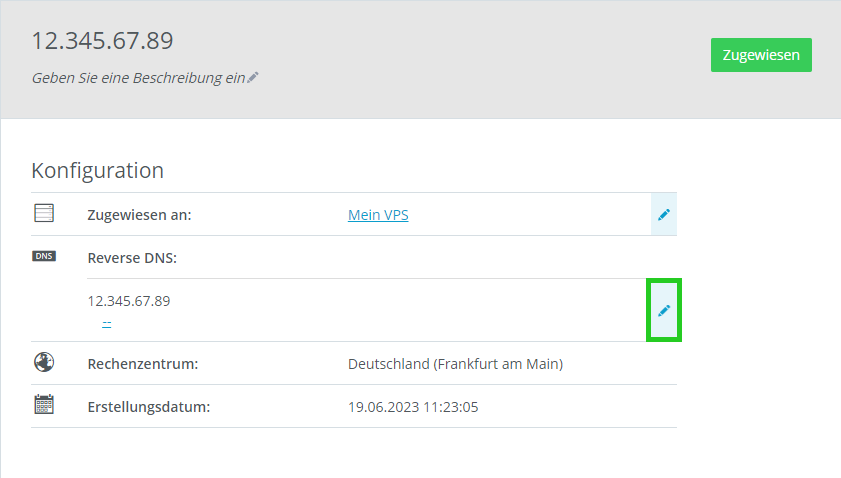Click the Reverse DNS edit pencil icon
This screenshot has width=841, height=478.
664,311
